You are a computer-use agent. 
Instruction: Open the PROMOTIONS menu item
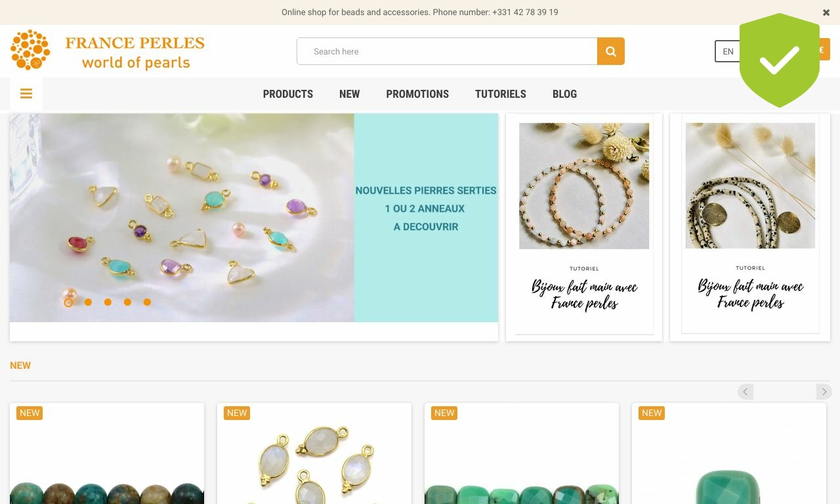click(417, 94)
